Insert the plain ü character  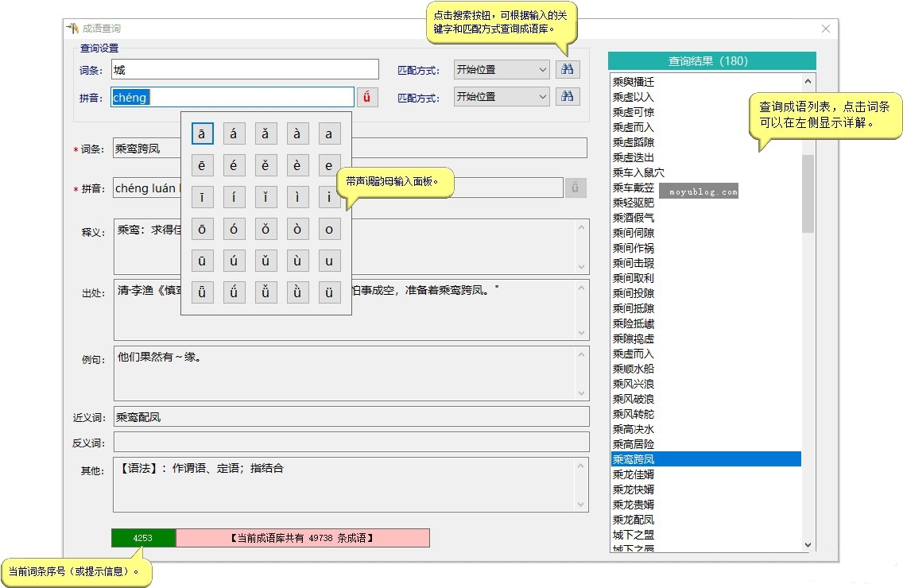[329, 292]
